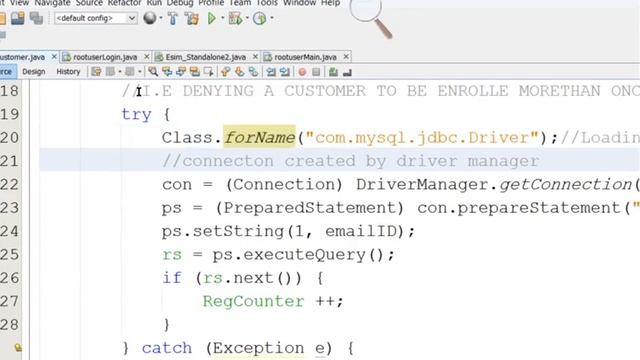The width and height of the screenshot is (640, 360).
Task: Click line number 21 in gutter
Action: pos(9,161)
